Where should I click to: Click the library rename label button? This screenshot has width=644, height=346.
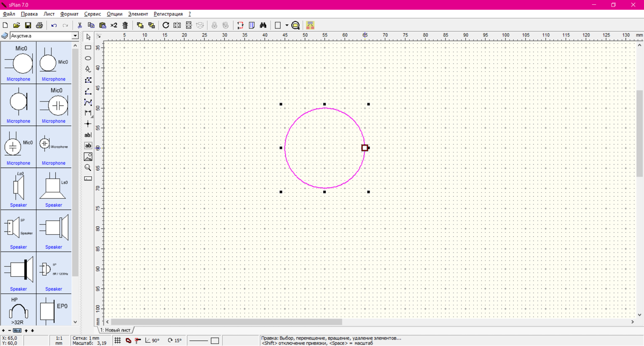coord(17,330)
